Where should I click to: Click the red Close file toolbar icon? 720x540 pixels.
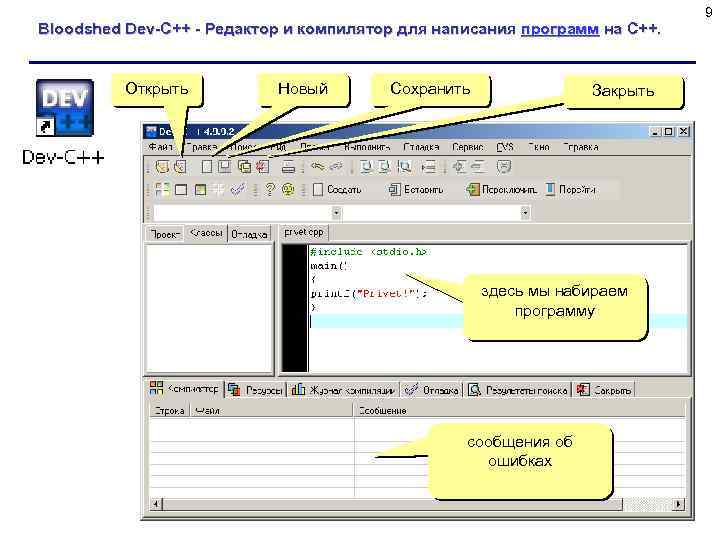(x=263, y=167)
